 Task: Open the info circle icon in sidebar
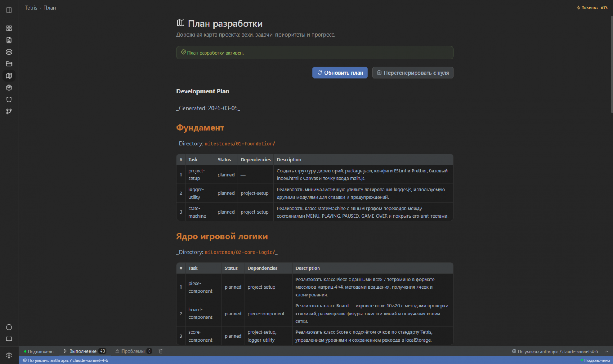point(9,327)
